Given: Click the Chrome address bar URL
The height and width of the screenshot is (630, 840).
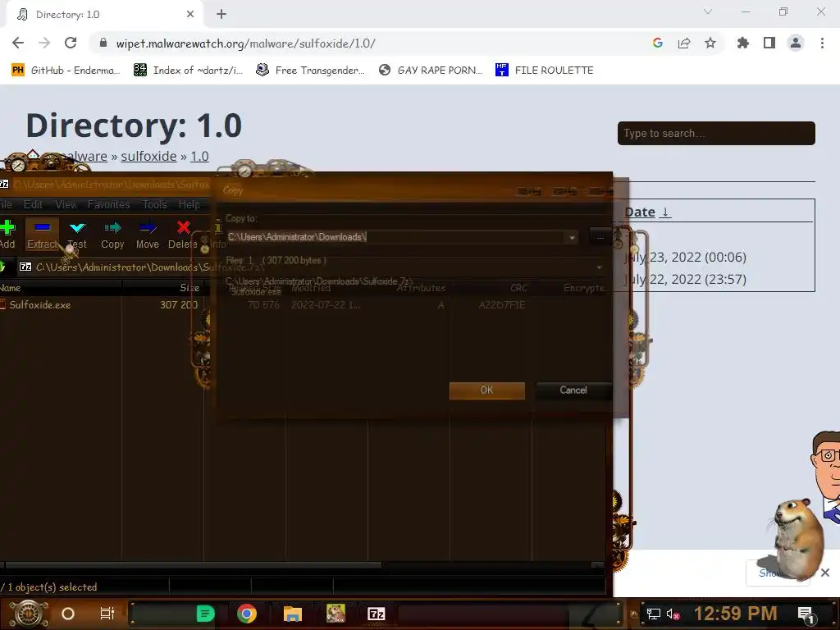Looking at the screenshot, I should point(246,43).
